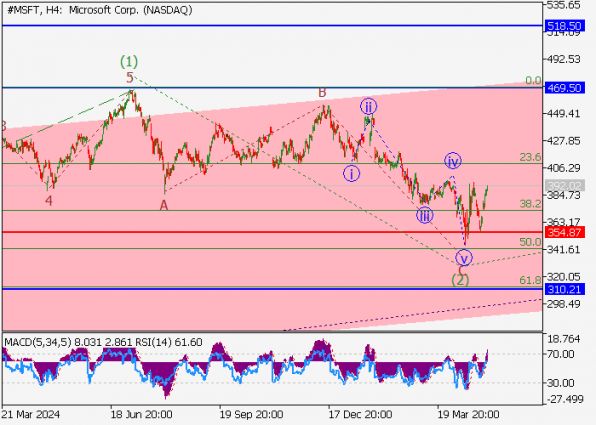
Task: Click the 50.0 Fibonacci level label
Action: (530, 242)
